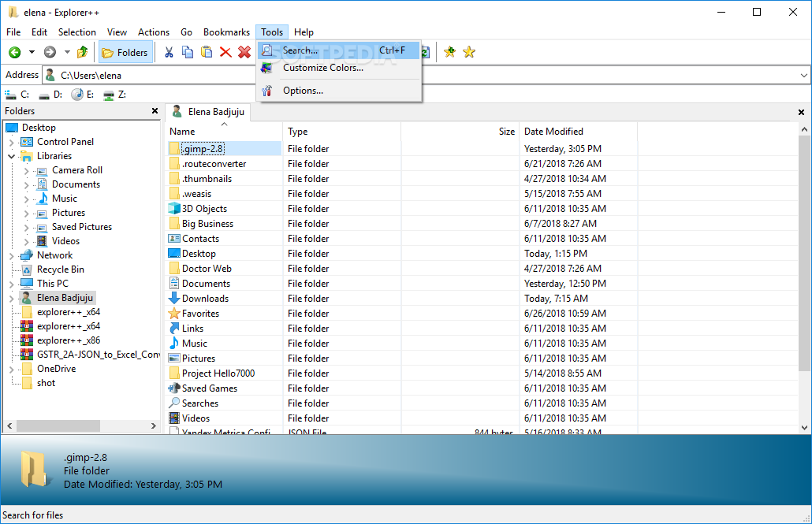Choose Search... from the Tools menu
812x524 pixels.
pyautogui.click(x=339, y=50)
